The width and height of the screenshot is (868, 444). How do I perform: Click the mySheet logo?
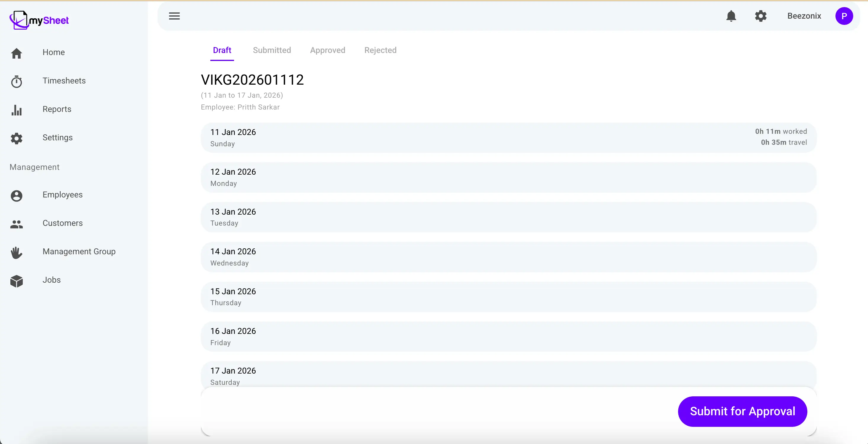39,20
